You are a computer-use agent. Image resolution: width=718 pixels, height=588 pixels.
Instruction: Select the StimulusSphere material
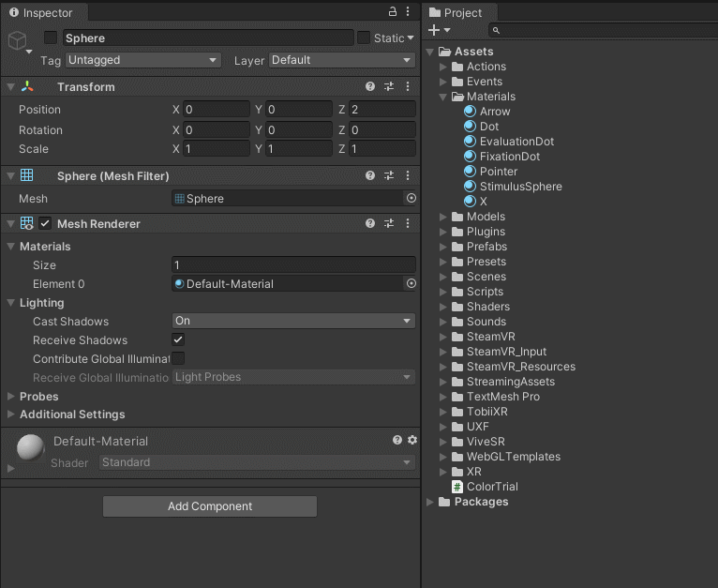(520, 187)
